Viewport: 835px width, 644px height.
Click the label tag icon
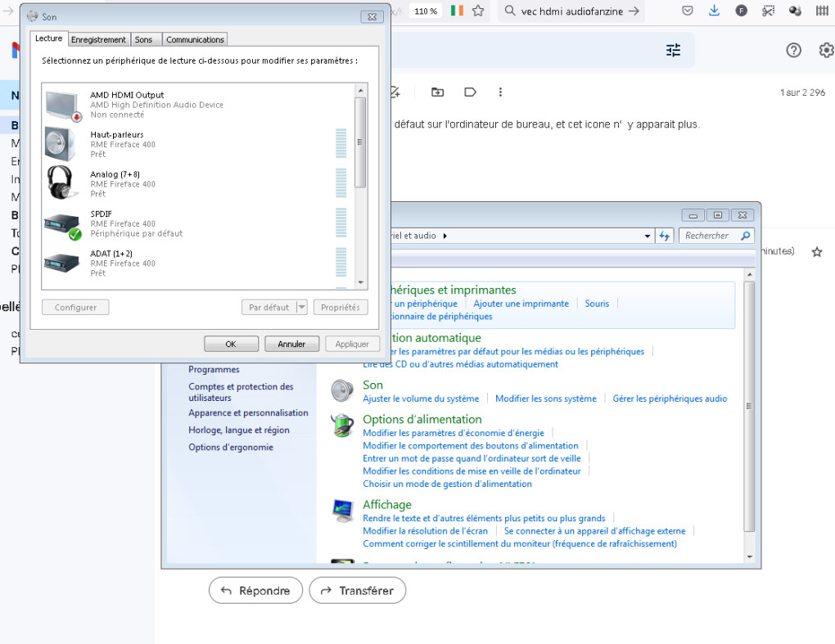(x=470, y=92)
